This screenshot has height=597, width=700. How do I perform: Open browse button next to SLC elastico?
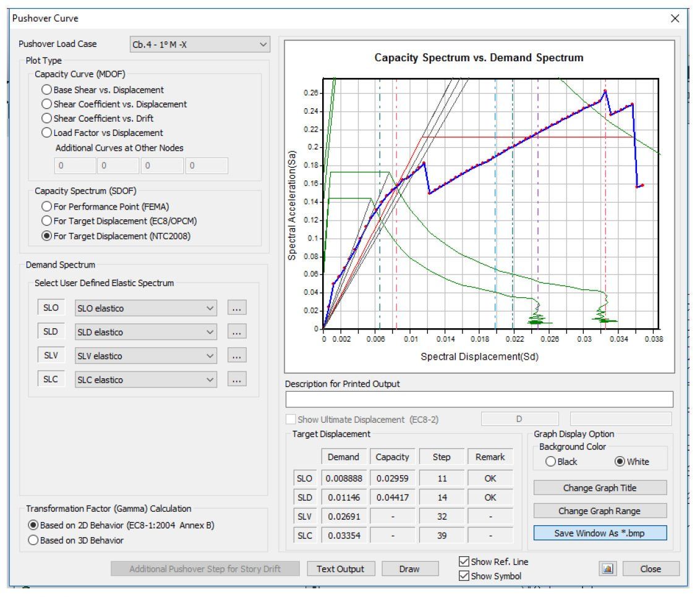tap(237, 380)
